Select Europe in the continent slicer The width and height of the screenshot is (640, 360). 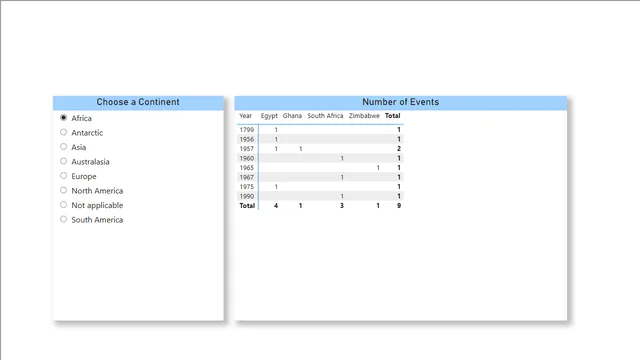pos(63,176)
